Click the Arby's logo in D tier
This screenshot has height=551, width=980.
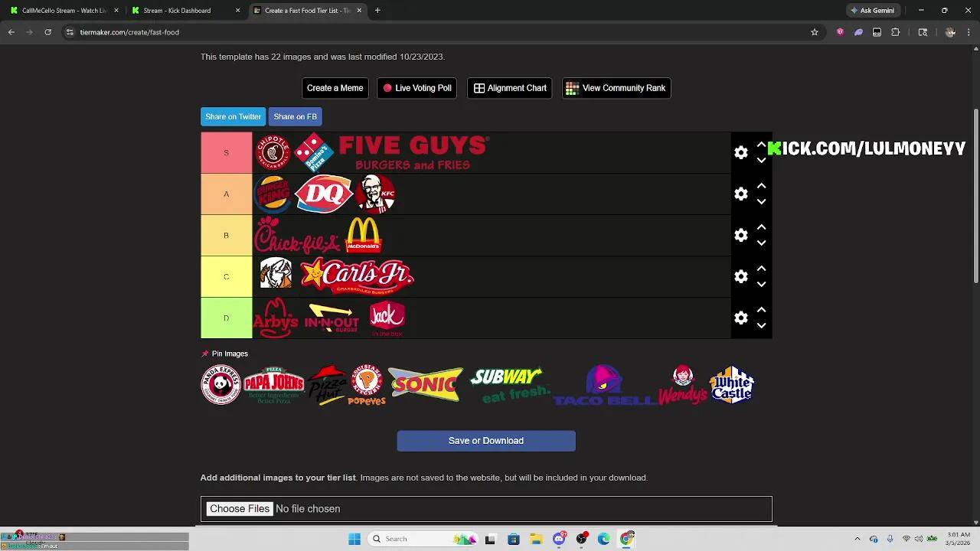tap(275, 318)
